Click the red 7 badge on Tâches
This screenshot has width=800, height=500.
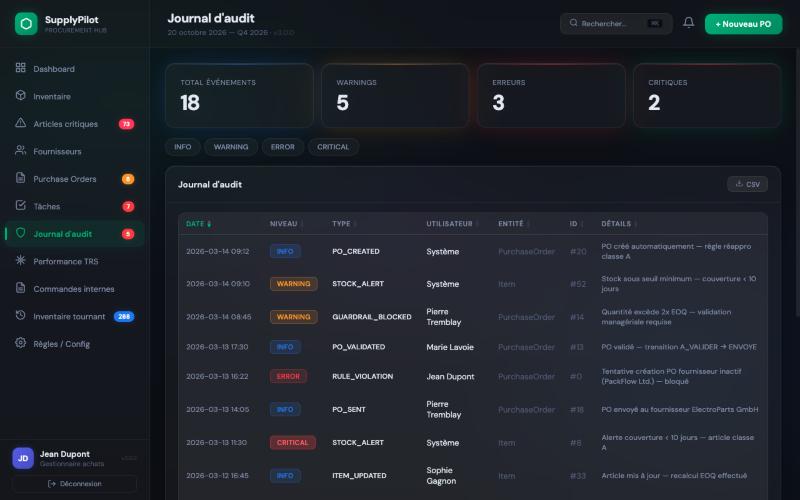click(x=128, y=207)
